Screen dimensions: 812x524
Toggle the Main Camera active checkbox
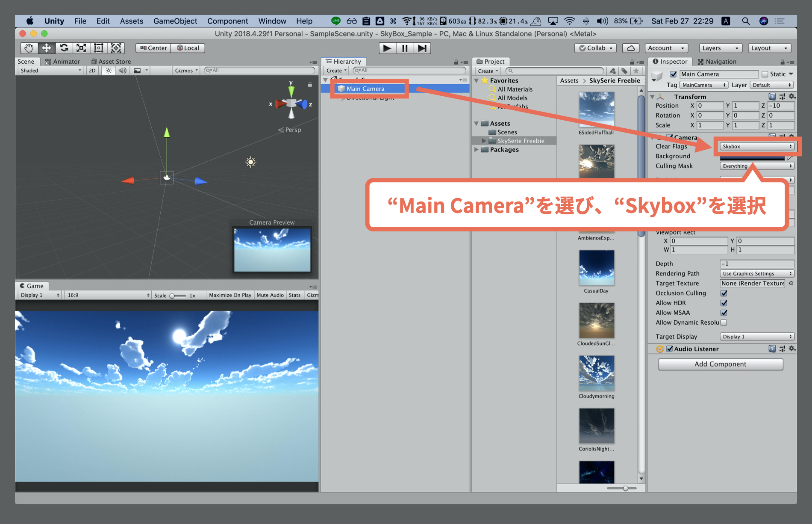pos(674,74)
